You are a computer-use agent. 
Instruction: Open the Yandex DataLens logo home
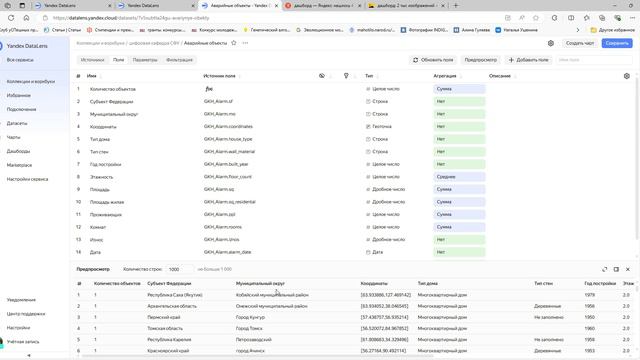point(27,46)
